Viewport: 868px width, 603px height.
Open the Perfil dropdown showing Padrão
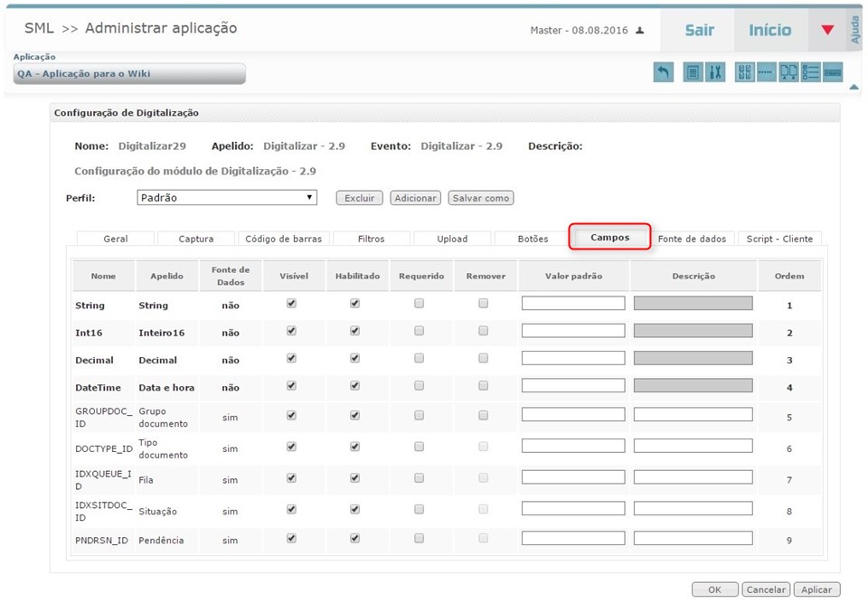click(227, 197)
